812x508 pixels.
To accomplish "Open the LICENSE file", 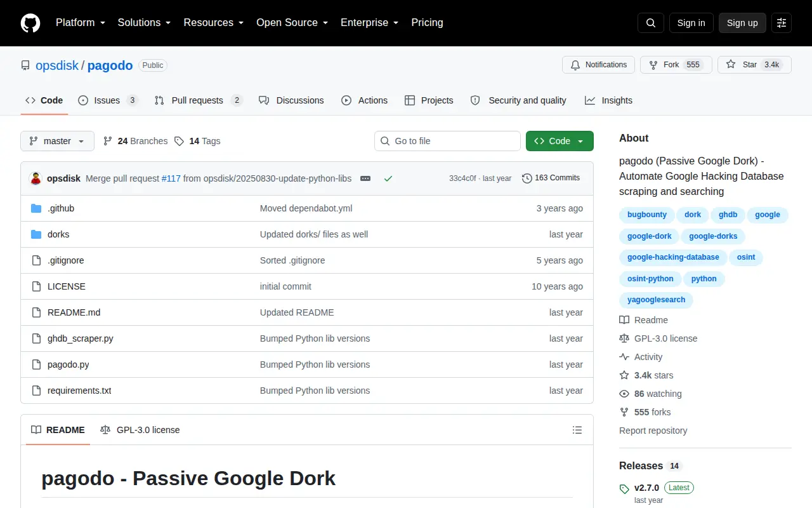I will click(x=67, y=286).
